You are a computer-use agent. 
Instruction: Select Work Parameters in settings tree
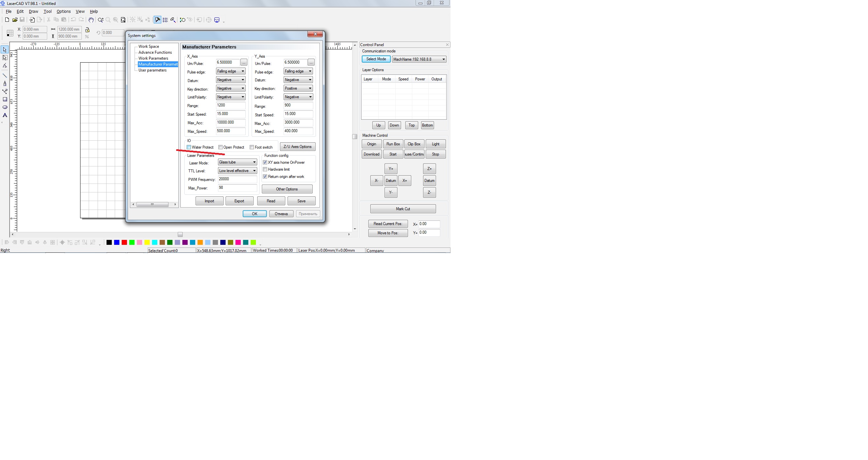[153, 58]
